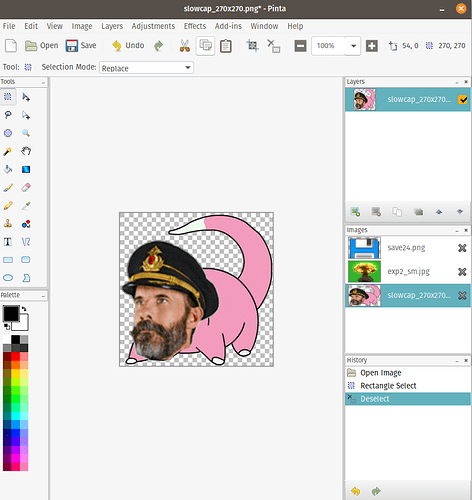Image resolution: width=472 pixels, height=500 pixels.
Task: Open the Effects menu
Action: 195,26
